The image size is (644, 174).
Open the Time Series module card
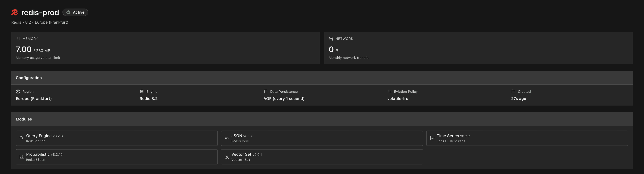point(527,138)
